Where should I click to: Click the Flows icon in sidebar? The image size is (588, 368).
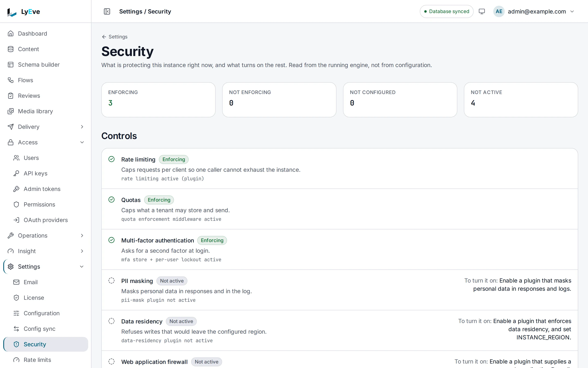[10, 80]
